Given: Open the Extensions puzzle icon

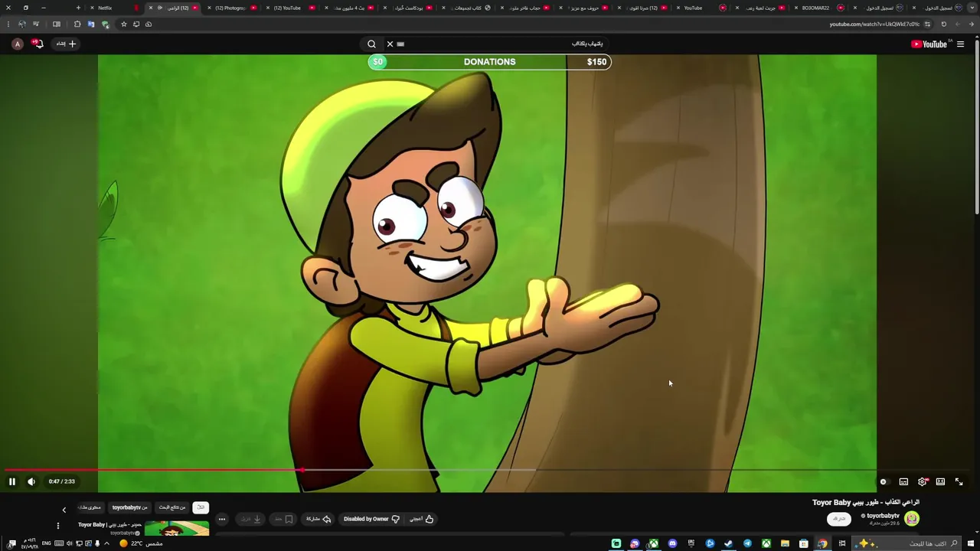Looking at the screenshot, I should click(x=77, y=24).
